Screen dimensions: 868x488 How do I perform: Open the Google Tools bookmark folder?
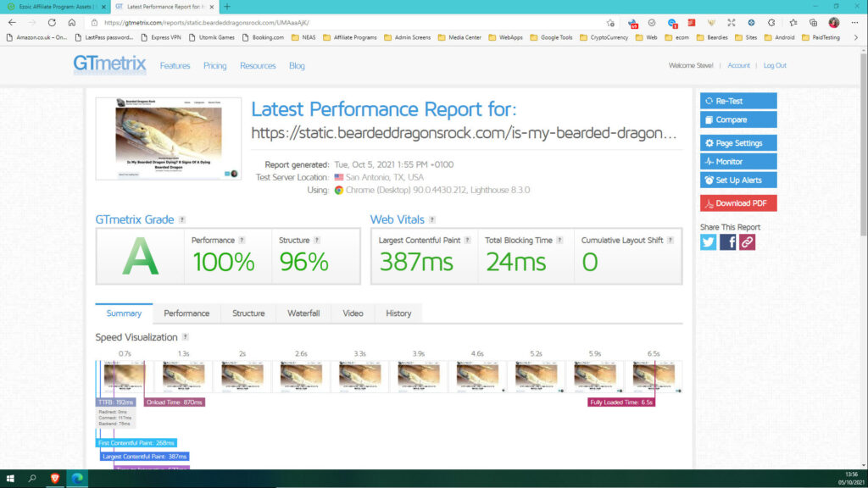coord(551,37)
